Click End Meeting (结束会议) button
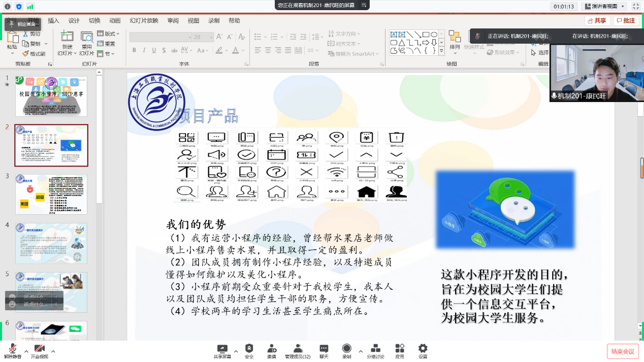This screenshot has height=362, width=644. tap(623, 351)
